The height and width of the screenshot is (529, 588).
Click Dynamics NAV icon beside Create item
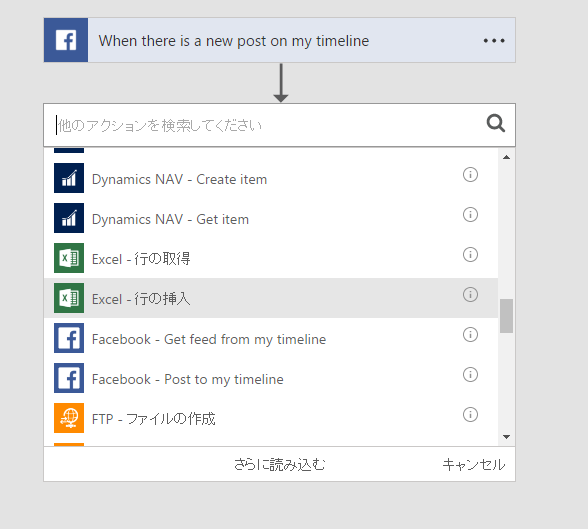69,178
